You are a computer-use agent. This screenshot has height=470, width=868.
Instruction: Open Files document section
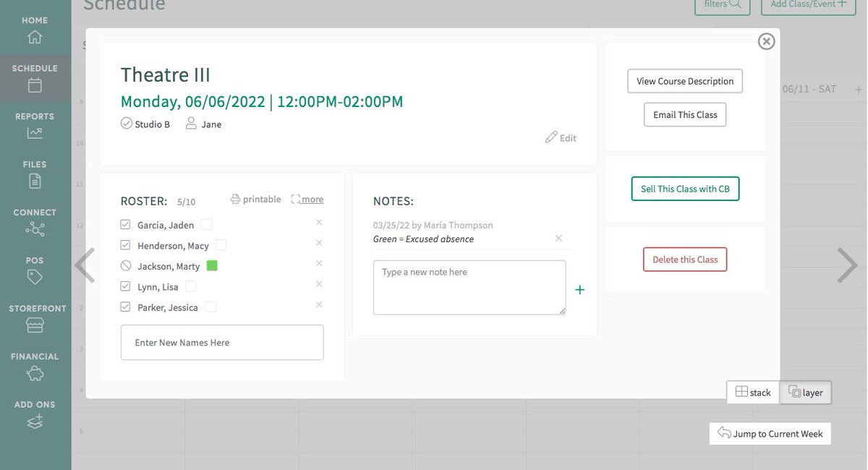click(35, 174)
